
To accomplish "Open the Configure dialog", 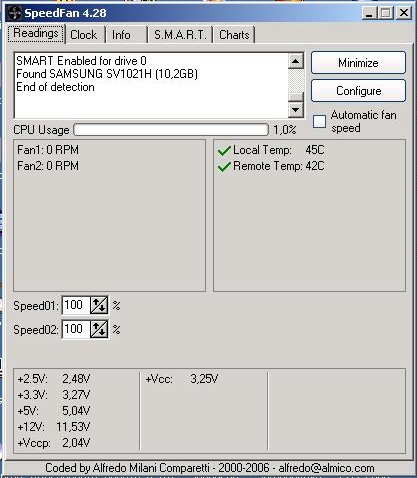I will [358, 91].
